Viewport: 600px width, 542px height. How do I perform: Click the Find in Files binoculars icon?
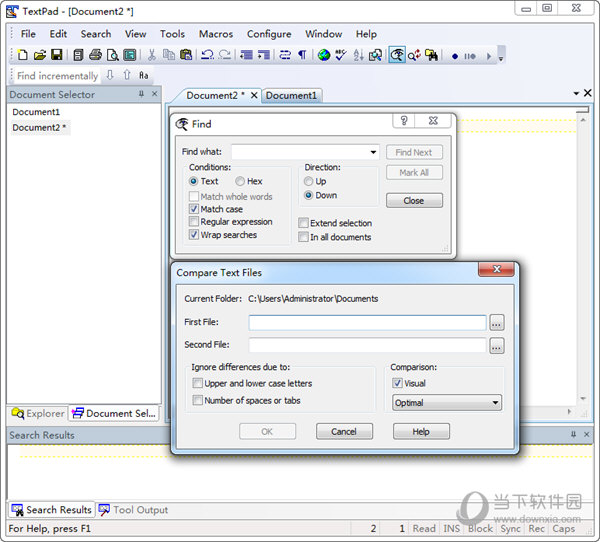tap(432, 55)
